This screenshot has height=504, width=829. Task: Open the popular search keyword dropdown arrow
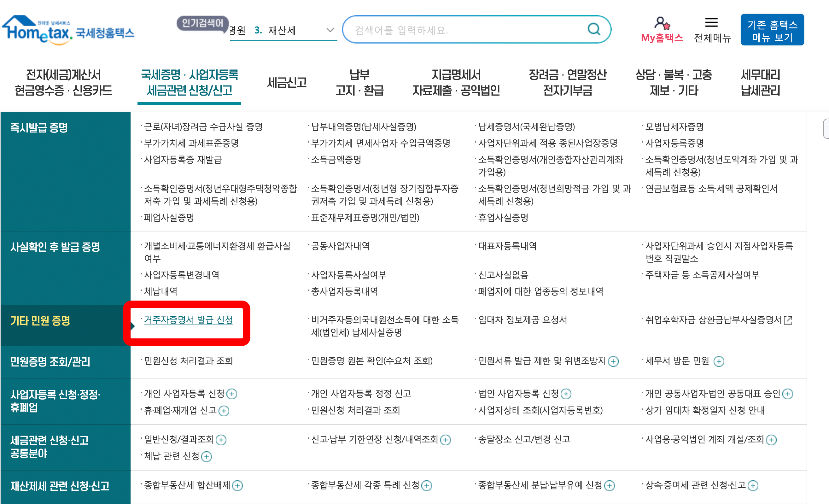[330, 30]
